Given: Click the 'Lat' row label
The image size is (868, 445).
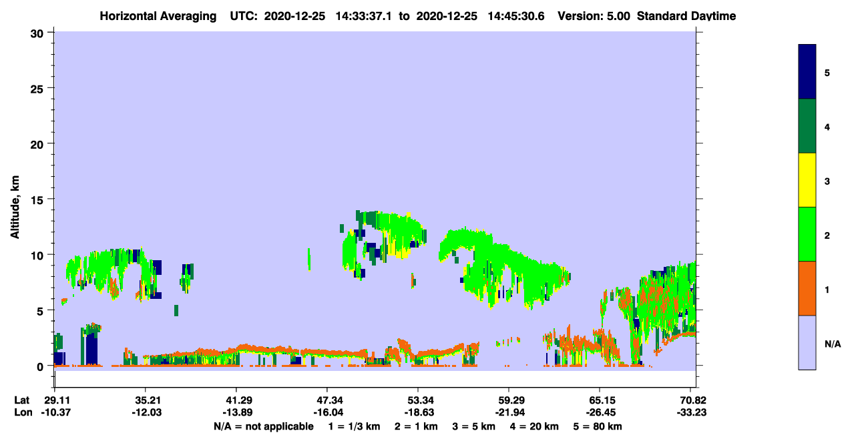Looking at the screenshot, I should click(21, 400).
